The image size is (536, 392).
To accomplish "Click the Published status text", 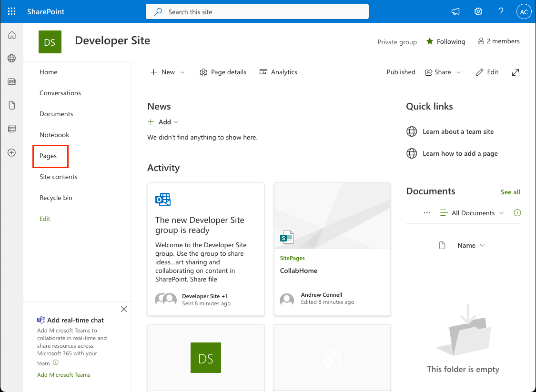I will click(x=401, y=72).
